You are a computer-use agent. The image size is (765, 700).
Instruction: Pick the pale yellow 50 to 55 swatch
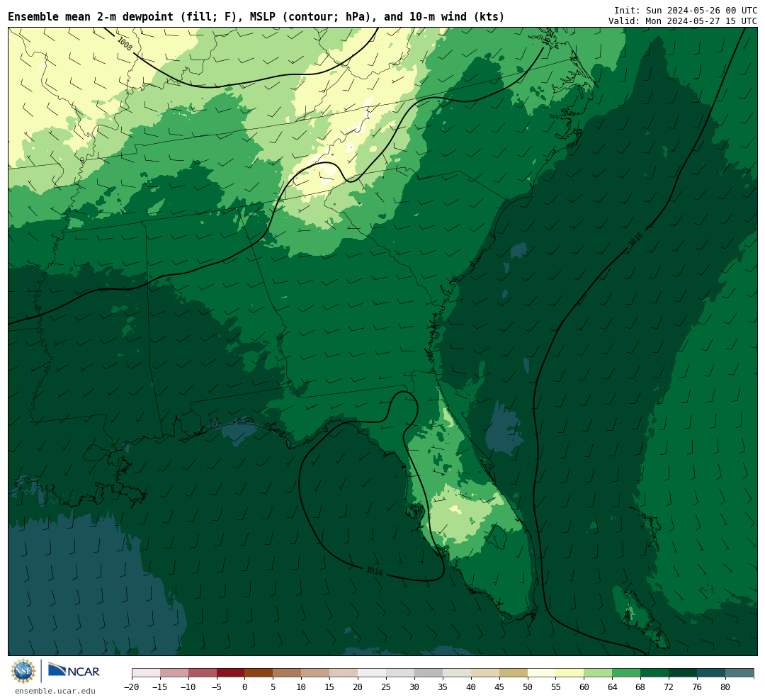coord(541,673)
